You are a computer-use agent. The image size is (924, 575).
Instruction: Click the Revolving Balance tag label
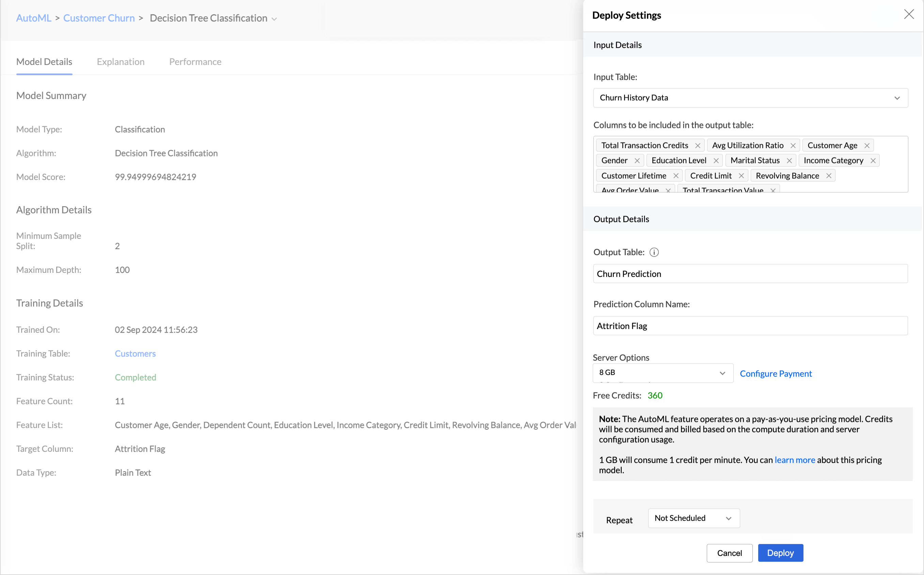click(787, 176)
